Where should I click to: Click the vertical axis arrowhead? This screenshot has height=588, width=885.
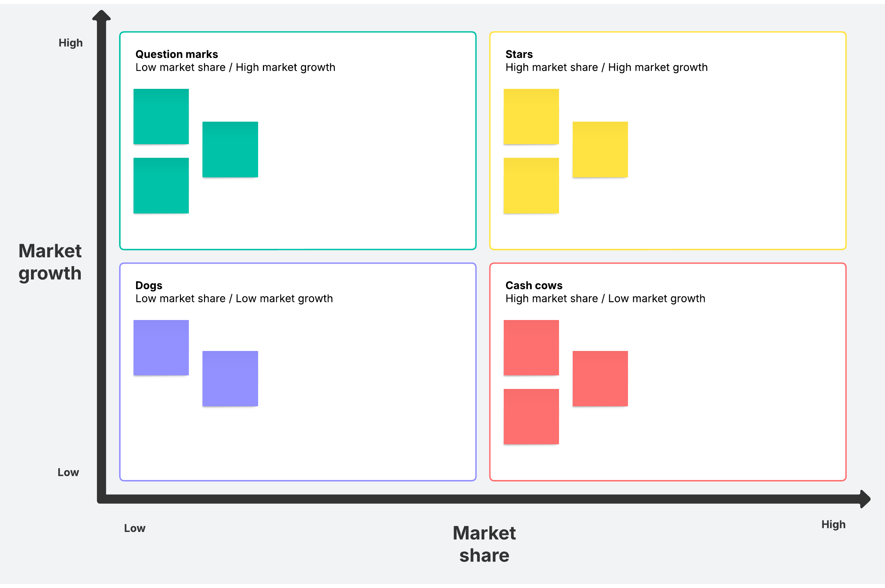(x=102, y=16)
